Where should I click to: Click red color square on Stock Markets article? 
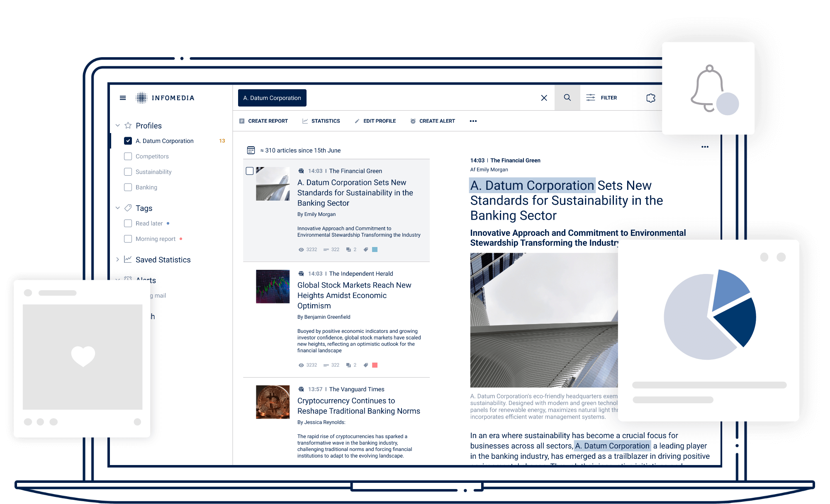375,365
